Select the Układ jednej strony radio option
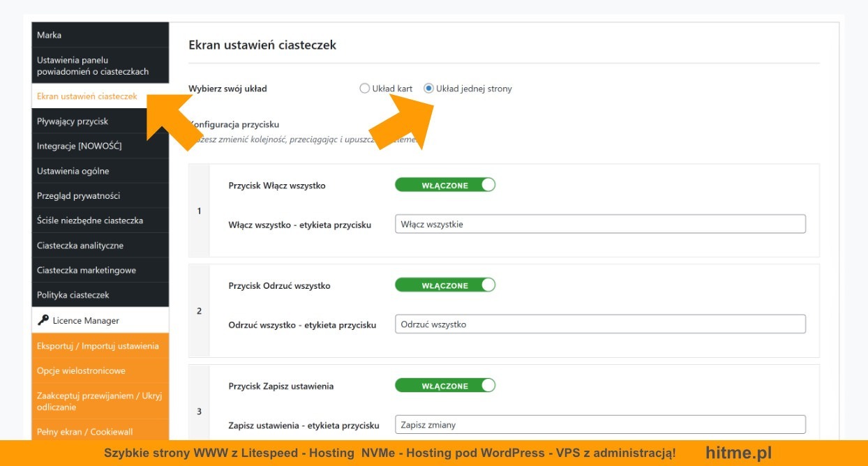 429,89
